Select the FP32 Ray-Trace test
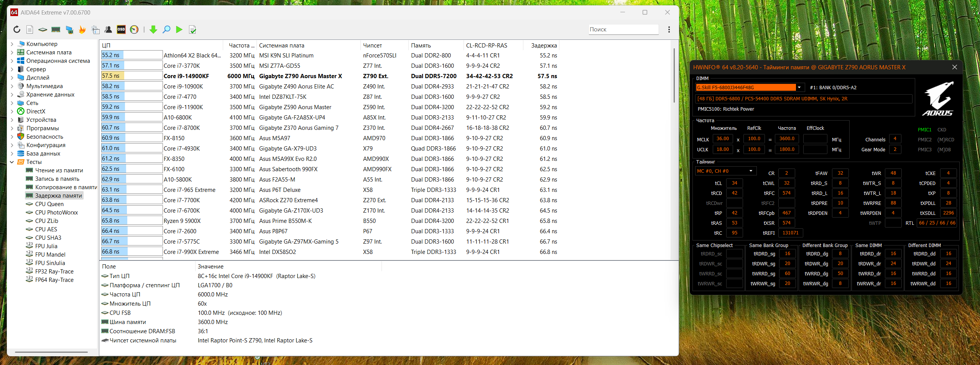Screen dimensions: 980x365 coord(54,272)
